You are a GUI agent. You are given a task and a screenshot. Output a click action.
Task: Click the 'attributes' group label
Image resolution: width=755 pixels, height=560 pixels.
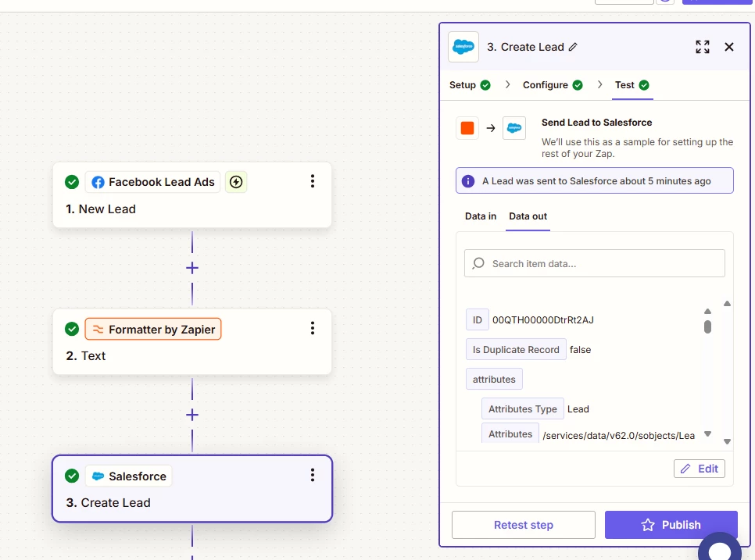pyautogui.click(x=494, y=379)
